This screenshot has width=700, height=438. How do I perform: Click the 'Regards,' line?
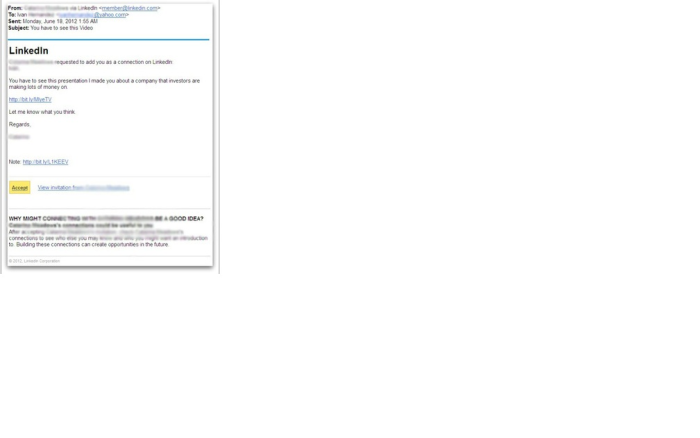click(20, 125)
